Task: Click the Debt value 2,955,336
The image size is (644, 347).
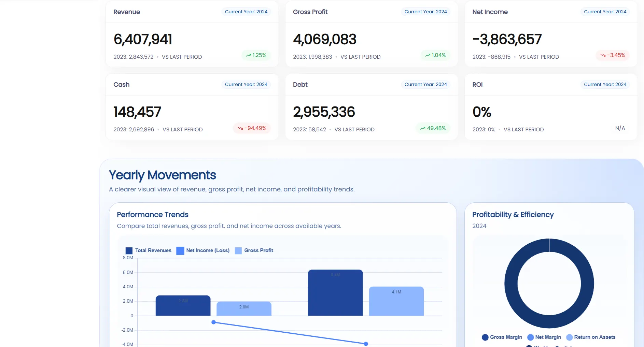Action: (324, 112)
